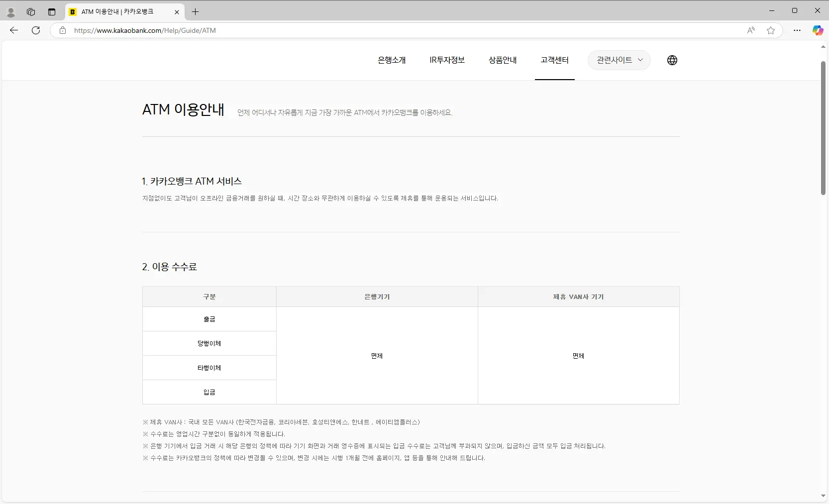The height and width of the screenshot is (504, 829).
Task: Click 면제 under 은행기기 column
Action: 377,356
